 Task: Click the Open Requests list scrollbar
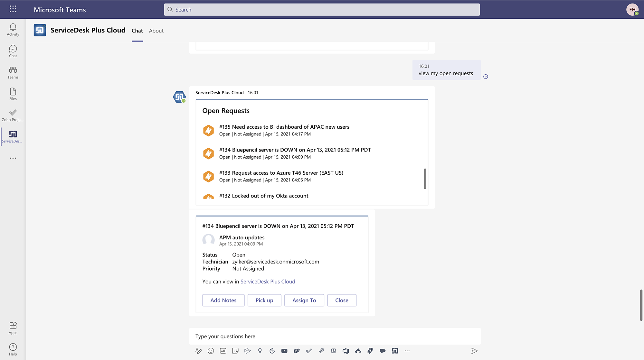(425, 179)
